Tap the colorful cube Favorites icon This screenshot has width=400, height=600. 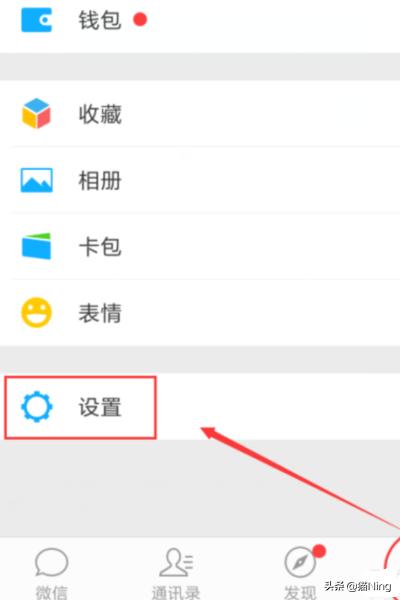36,114
